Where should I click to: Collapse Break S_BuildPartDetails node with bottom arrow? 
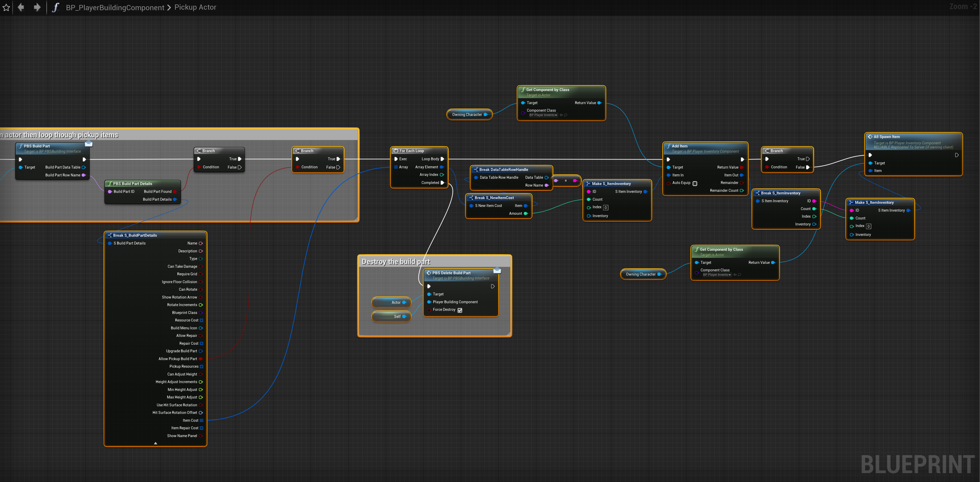click(x=155, y=443)
